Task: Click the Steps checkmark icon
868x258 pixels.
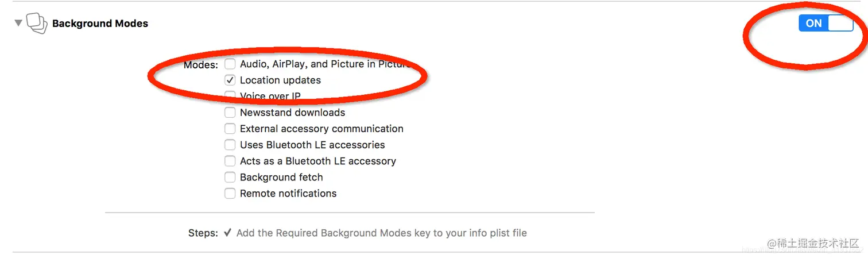Action: click(x=227, y=233)
